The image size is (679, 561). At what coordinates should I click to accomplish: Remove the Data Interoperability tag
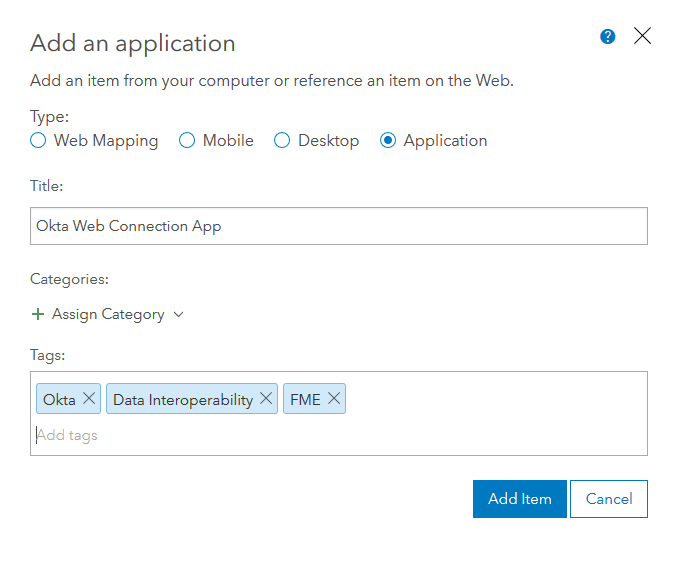coord(266,398)
